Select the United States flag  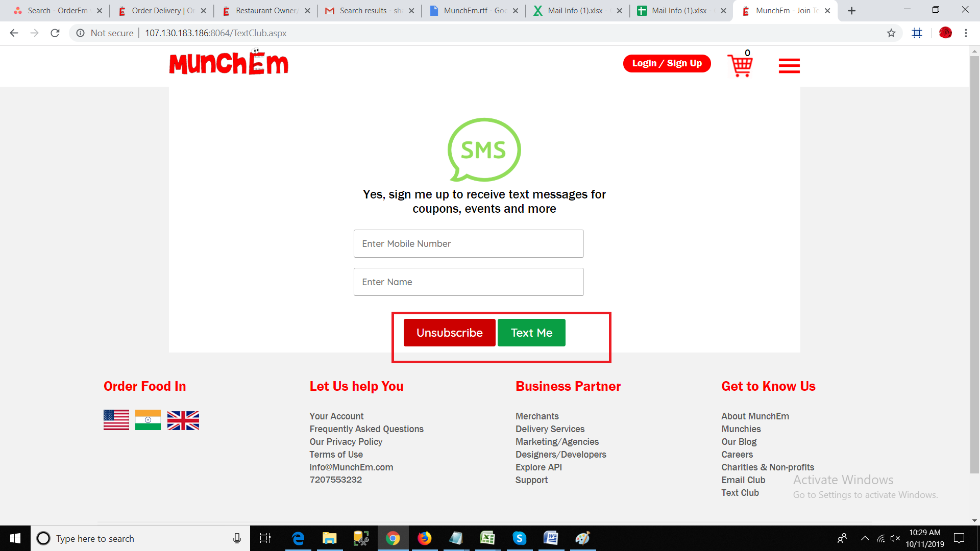point(116,420)
